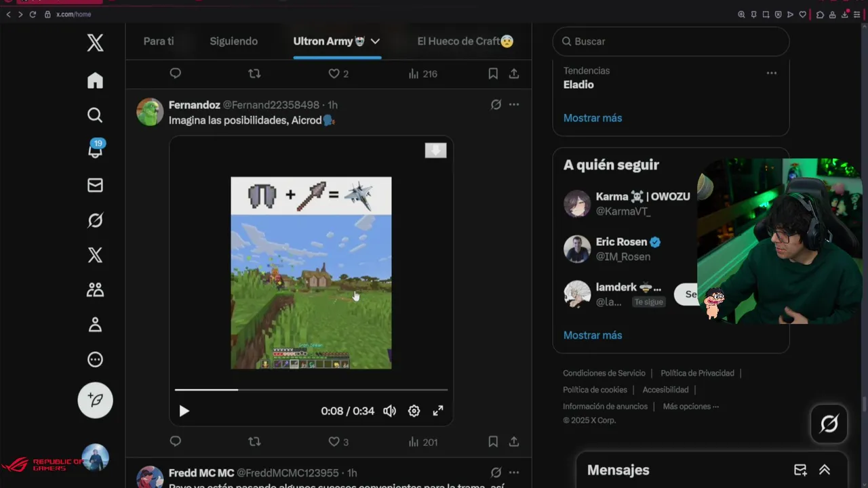The image size is (868, 488).
Task: Open the Accesibilidad footer link
Action: click(x=665, y=390)
